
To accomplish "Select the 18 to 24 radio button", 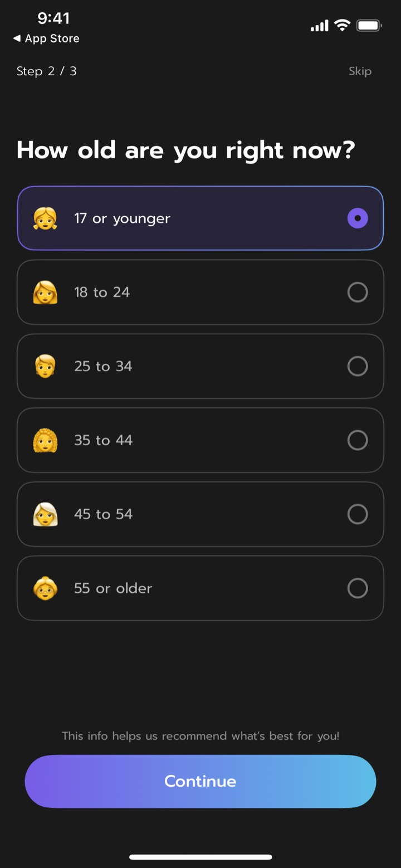I will [358, 292].
